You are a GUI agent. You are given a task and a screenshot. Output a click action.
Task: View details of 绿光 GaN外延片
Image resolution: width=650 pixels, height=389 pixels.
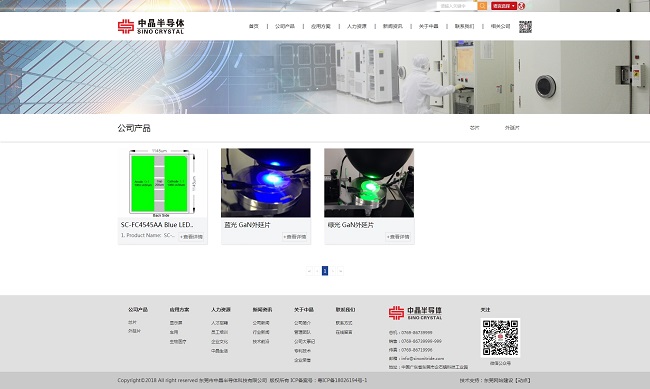398,237
